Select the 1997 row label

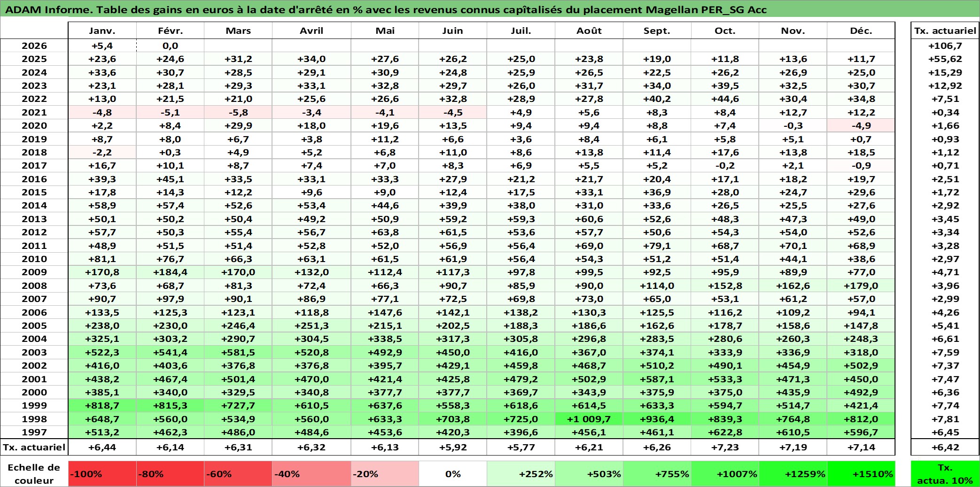34,433
